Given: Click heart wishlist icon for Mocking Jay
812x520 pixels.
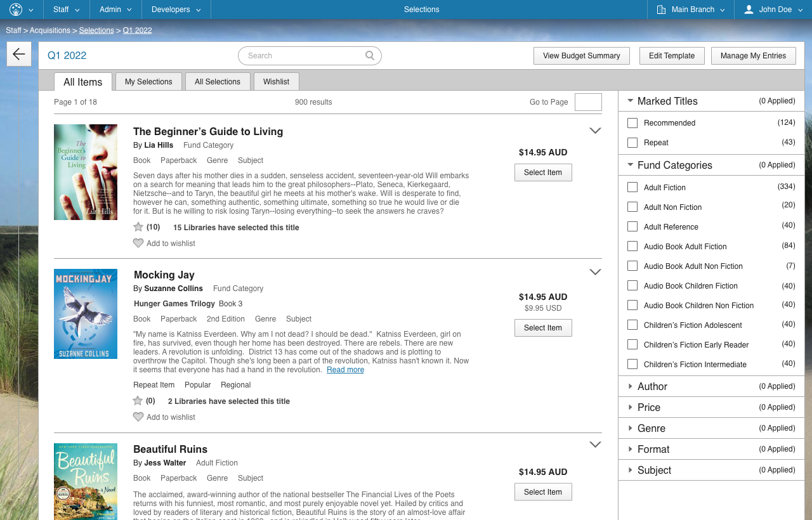Looking at the screenshot, I should (x=138, y=417).
